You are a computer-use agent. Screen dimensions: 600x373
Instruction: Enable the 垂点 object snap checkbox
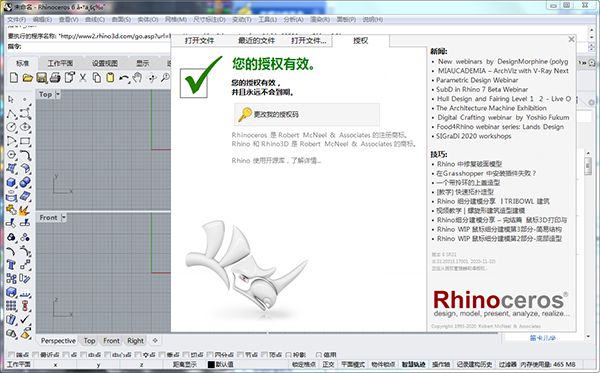(162, 355)
